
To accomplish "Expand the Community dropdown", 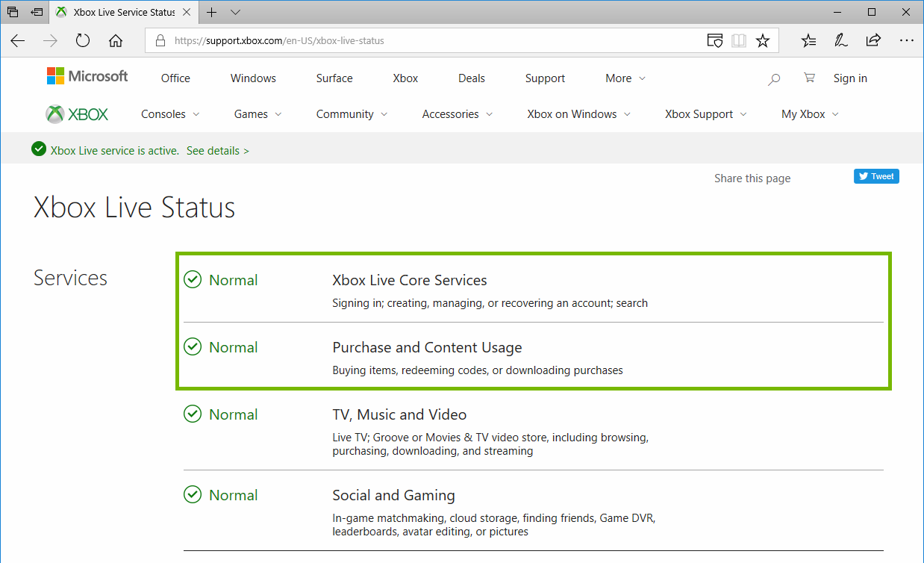I will pos(352,114).
